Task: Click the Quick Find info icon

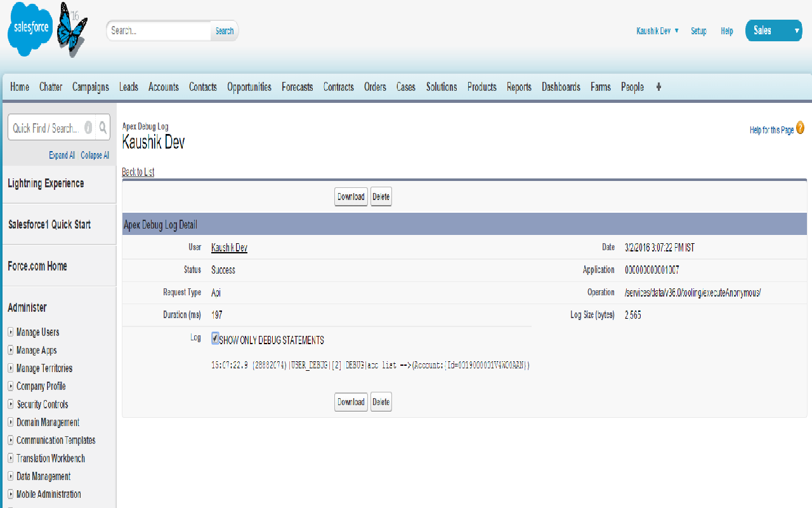Action: 88,128
